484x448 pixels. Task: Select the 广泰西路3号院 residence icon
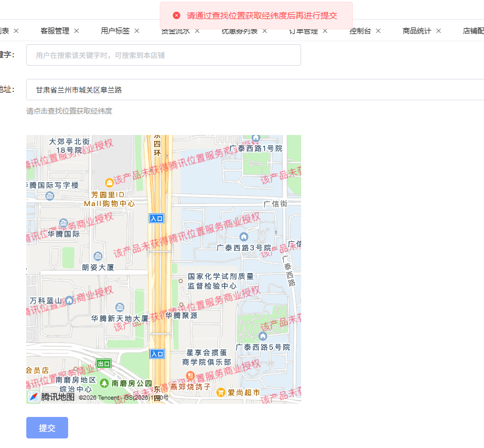(x=244, y=237)
